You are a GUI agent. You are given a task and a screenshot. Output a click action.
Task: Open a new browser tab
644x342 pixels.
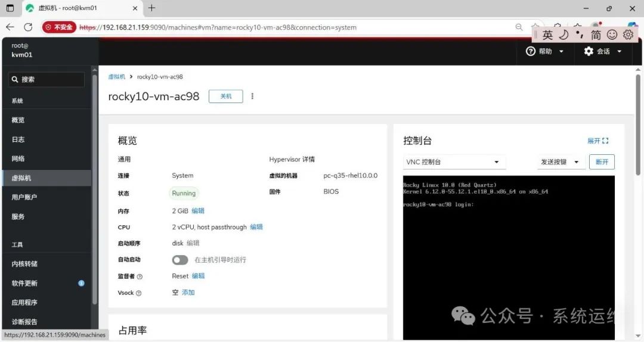(151, 8)
